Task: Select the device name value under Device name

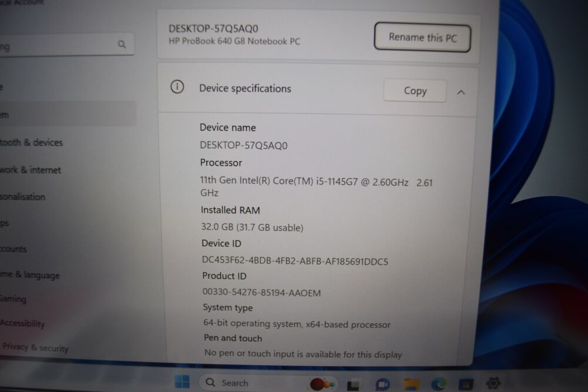Action: coord(244,145)
